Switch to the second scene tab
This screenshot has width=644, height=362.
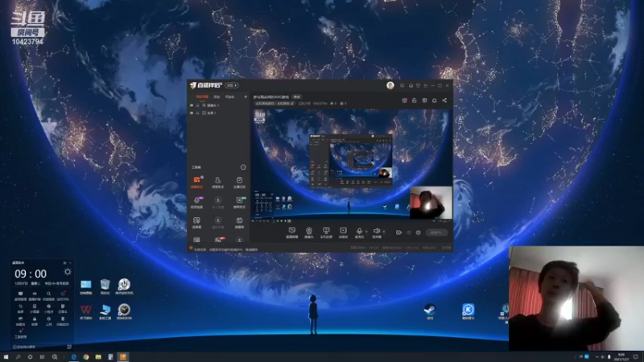(217, 97)
